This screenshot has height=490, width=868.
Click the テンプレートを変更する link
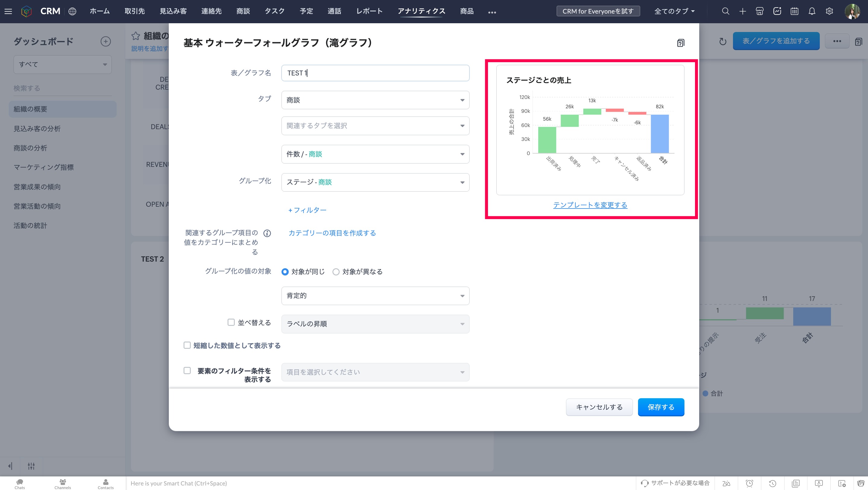[x=590, y=205]
